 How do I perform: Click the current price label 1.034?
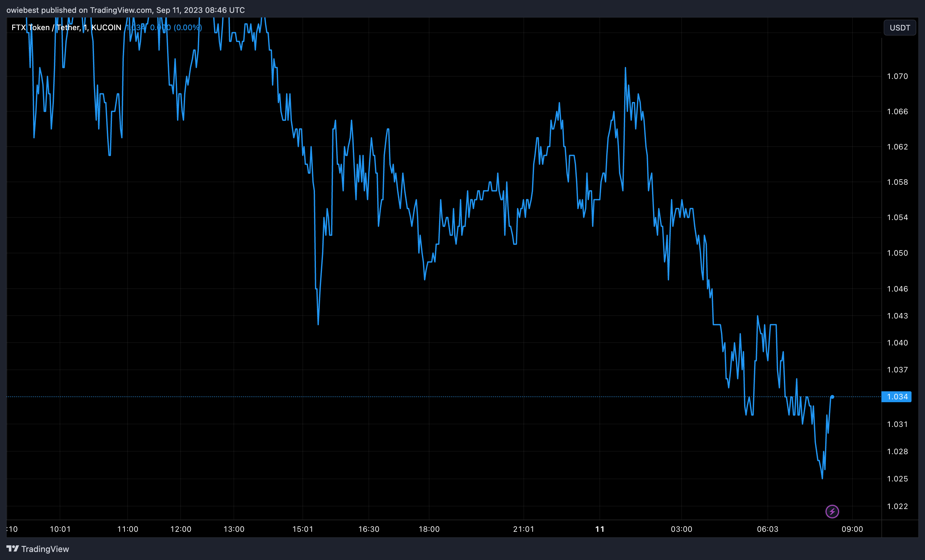[x=896, y=397]
